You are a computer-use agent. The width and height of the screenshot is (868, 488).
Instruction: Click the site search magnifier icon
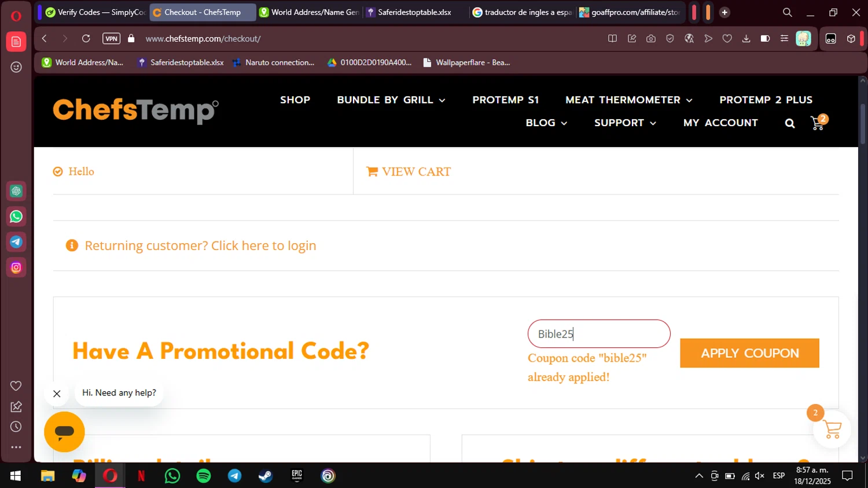click(x=790, y=123)
